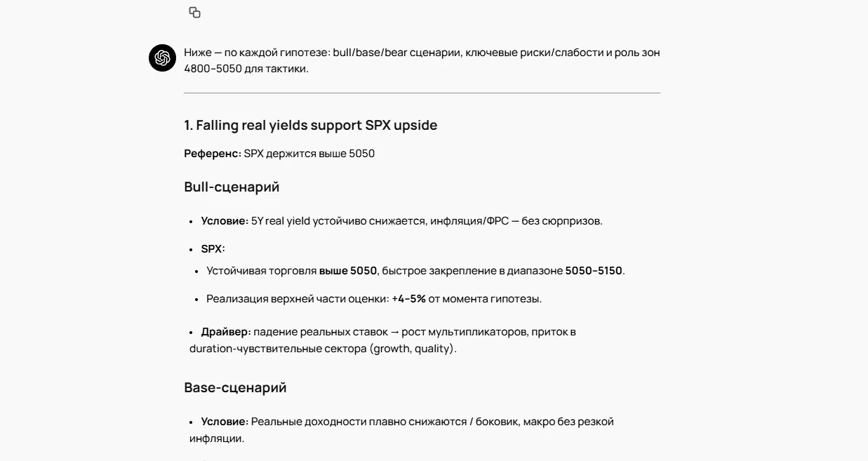868x461 pixels.
Task: Click the phrase "5Y real yield устойчиво снижается"
Action: point(338,220)
